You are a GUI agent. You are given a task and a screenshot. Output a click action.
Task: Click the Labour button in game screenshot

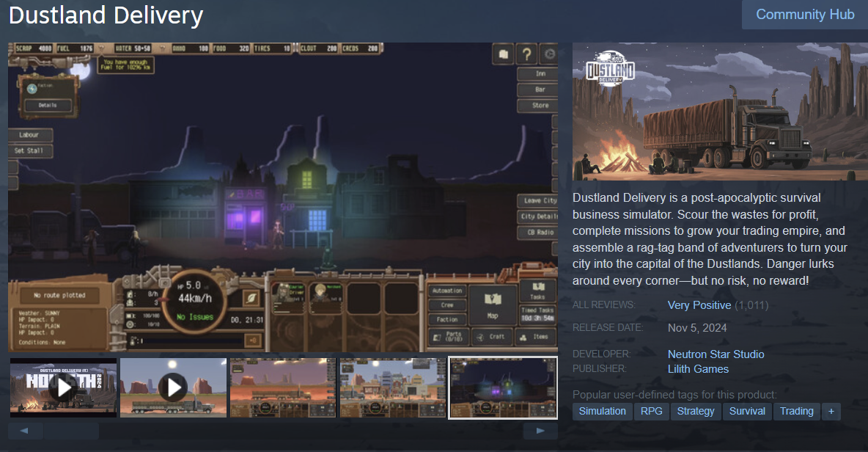point(31,134)
